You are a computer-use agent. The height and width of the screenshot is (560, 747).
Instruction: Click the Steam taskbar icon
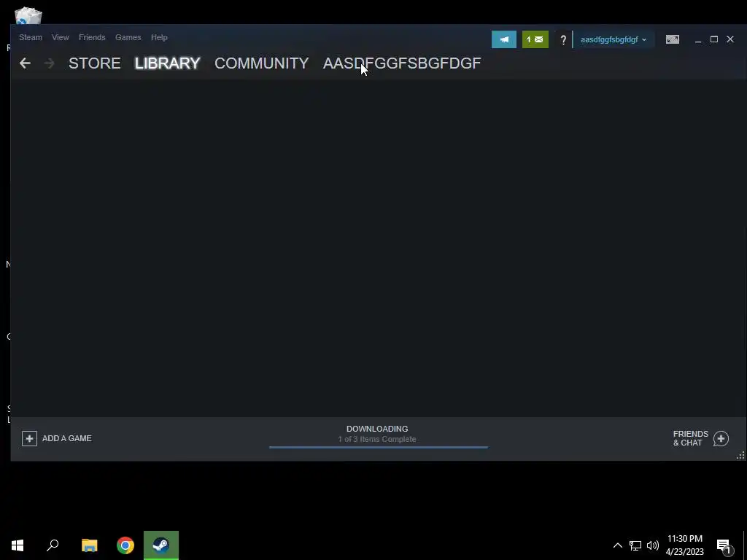(x=161, y=545)
